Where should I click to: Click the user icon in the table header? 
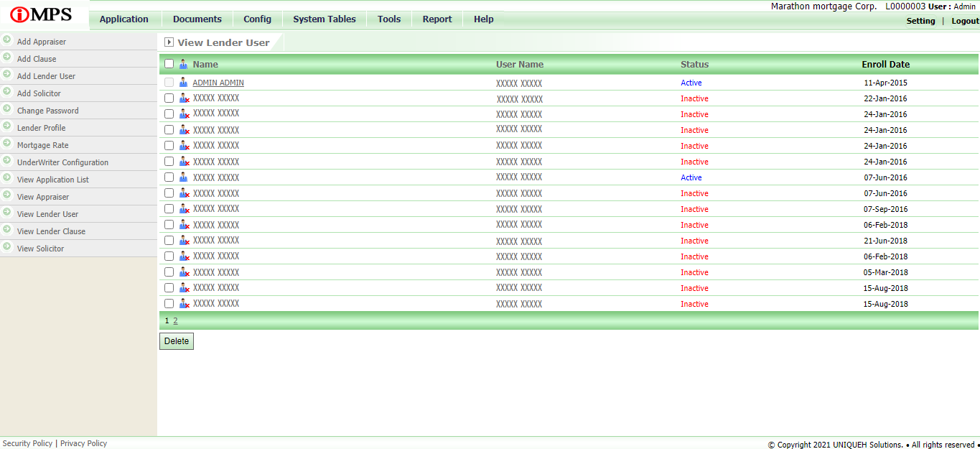pyautogui.click(x=183, y=64)
